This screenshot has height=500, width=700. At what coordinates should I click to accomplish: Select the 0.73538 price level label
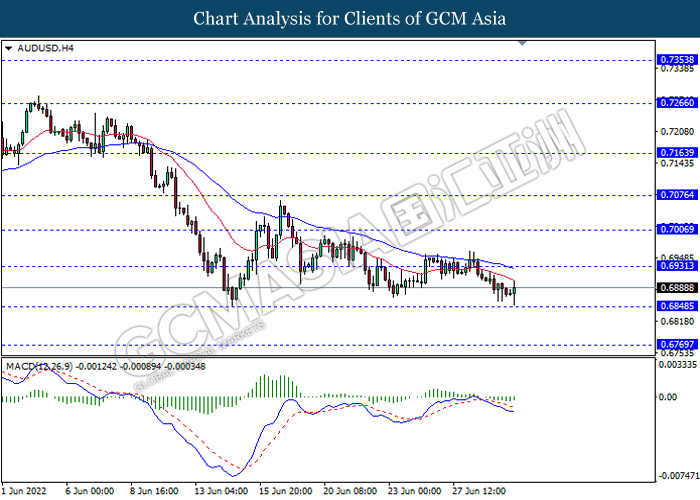677,60
